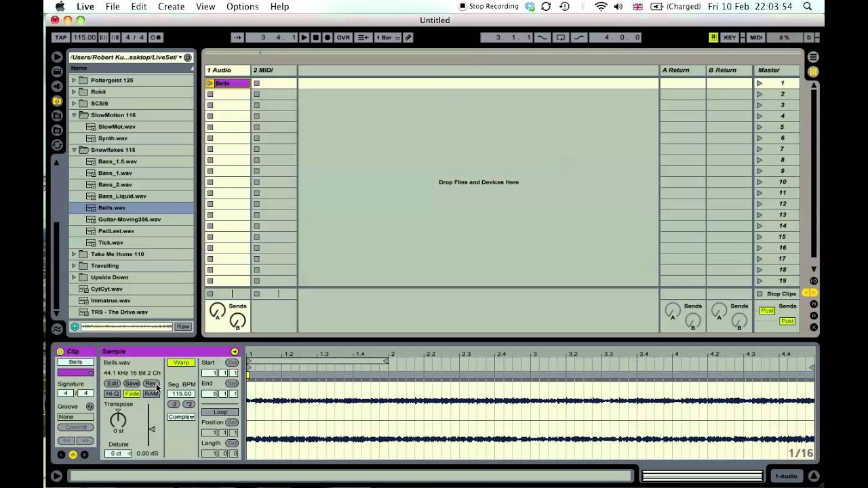The width and height of the screenshot is (868, 488).
Task: Toggle the Punch-In switch
Action: tap(542, 37)
